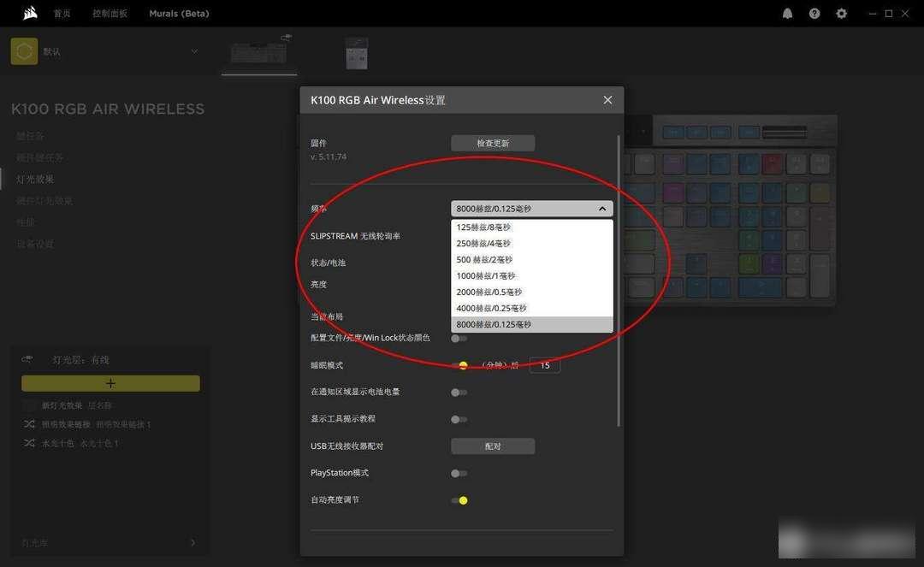Screen dimensions: 924x567
Task: Open 控制面板 tab
Action: [x=110, y=14]
